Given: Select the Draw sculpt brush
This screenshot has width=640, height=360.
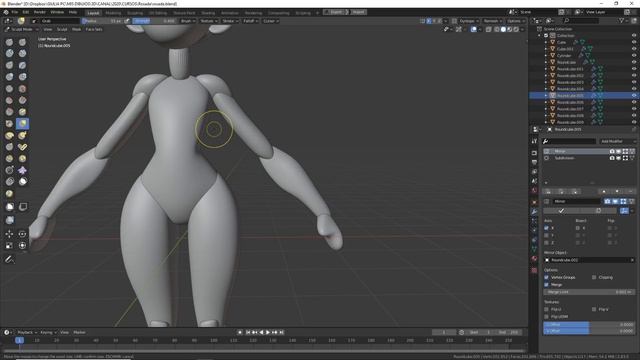Looking at the screenshot, I should tap(9, 42).
